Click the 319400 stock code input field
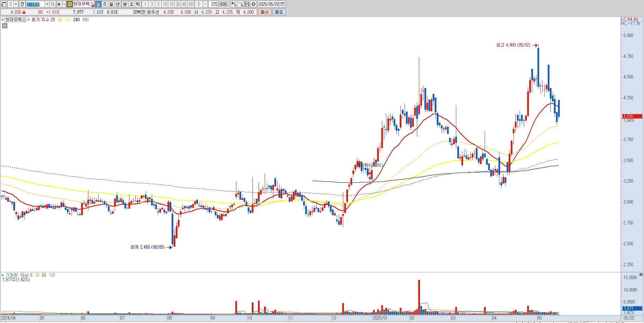This screenshot has height=323, width=644. click(35, 4)
